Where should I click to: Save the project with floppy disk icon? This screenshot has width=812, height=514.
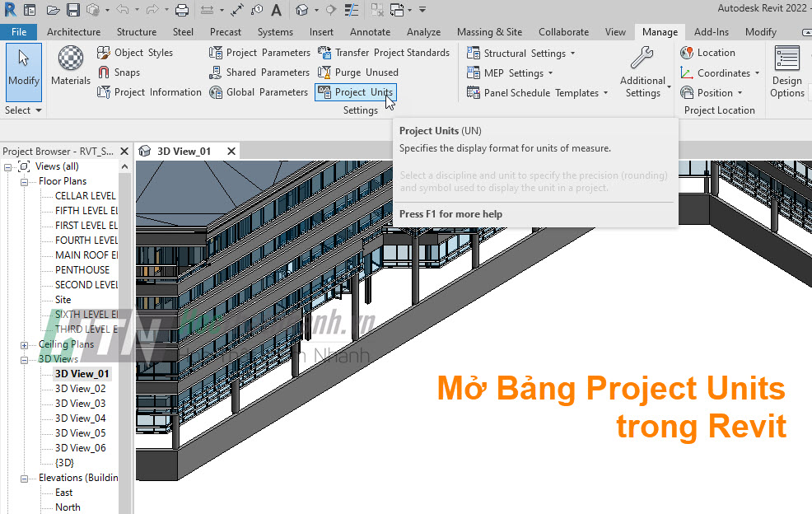point(73,10)
